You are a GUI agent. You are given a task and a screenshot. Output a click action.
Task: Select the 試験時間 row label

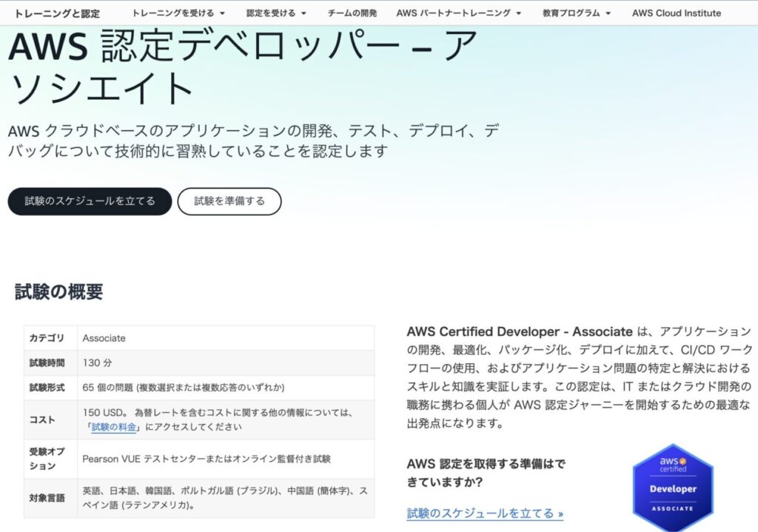(x=47, y=363)
